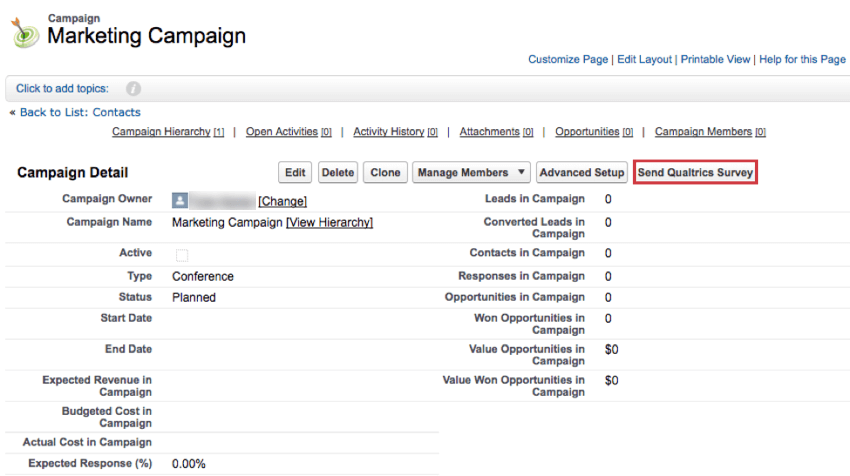850x476 pixels.
Task: Jump to Open Activities section
Action: (282, 132)
